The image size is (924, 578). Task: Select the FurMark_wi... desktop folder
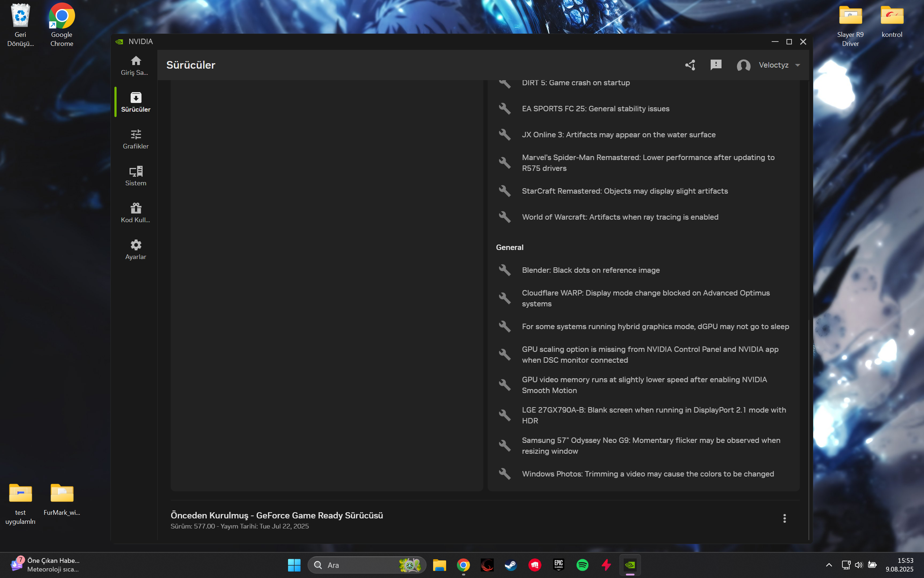pos(62,500)
